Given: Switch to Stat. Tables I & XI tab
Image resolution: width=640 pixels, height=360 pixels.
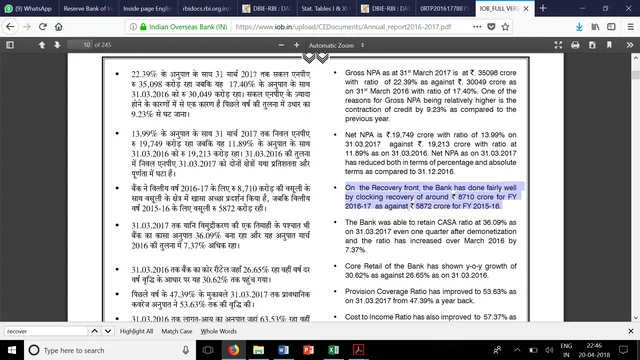Looking at the screenshot, I should coord(325,9).
